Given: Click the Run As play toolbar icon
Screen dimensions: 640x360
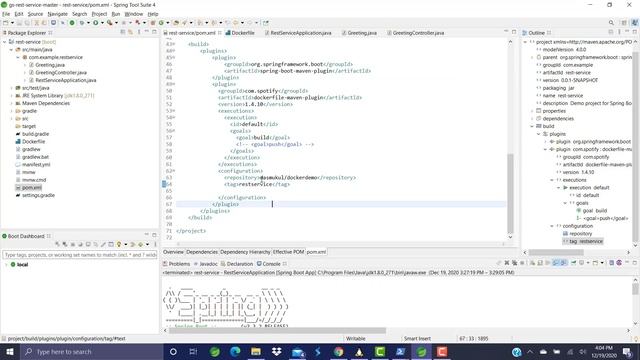Looking at the screenshot, I should [x=96, y=23].
